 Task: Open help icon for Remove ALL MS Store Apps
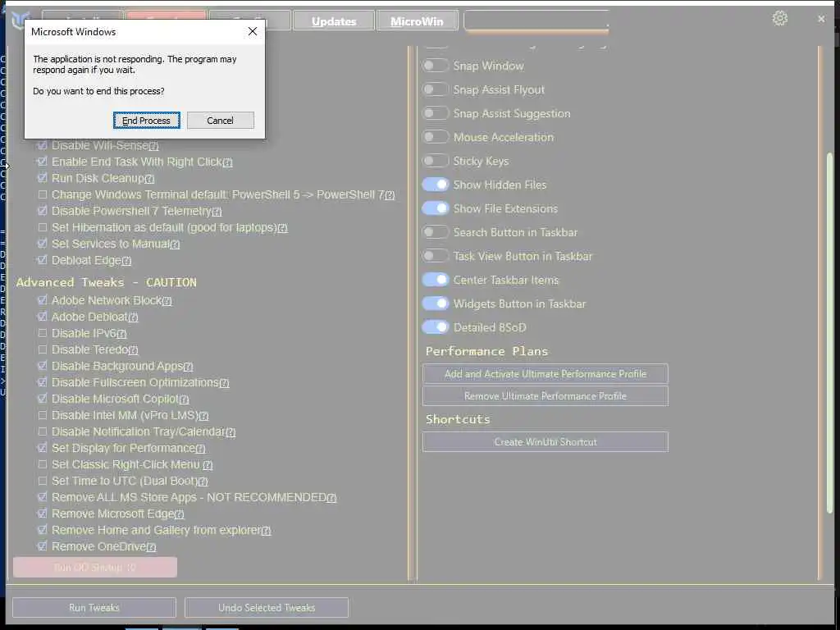tap(332, 498)
